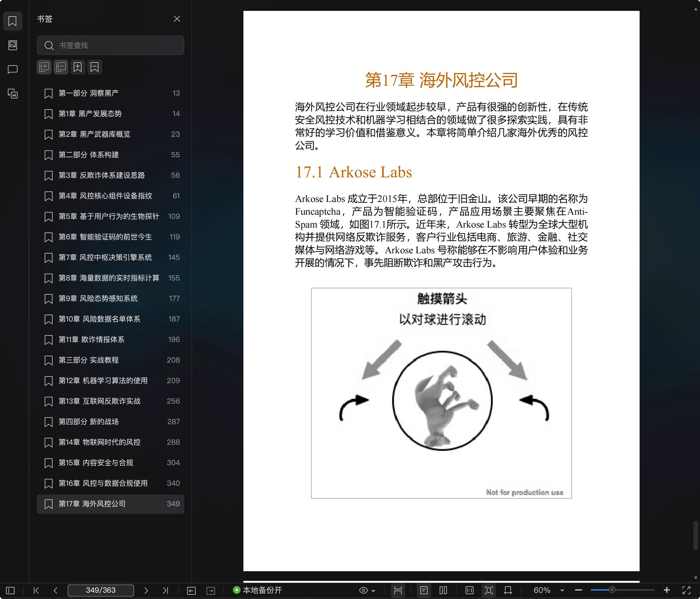Click the page number field 349/363
The image size is (700, 599).
coord(101,590)
